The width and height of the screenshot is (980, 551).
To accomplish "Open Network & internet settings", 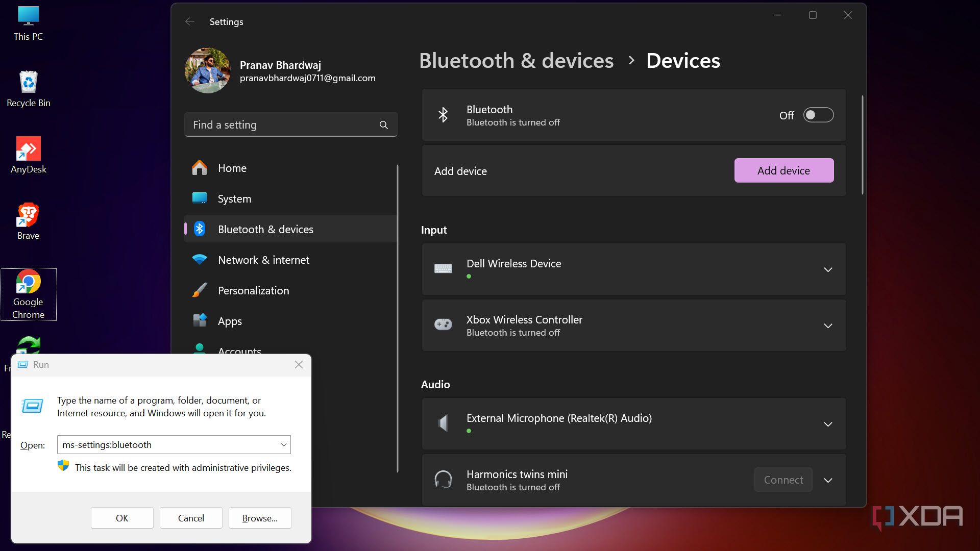I will tap(263, 260).
